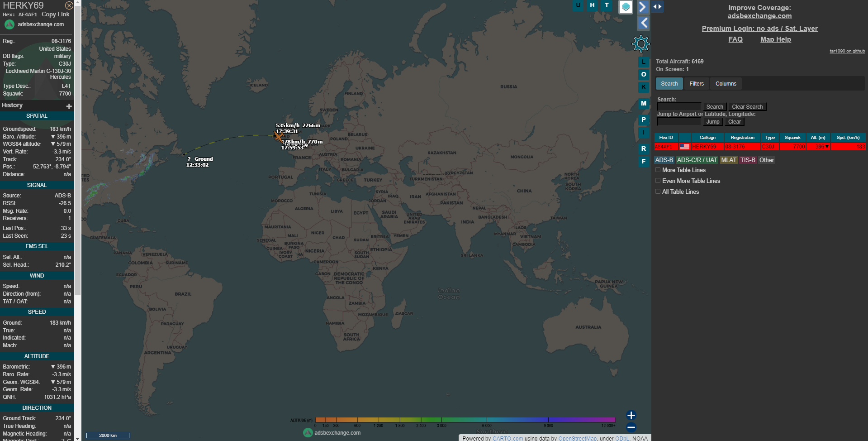The image size is (868, 441).
Task: Open the FAQ link
Action: click(x=735, y=39)
